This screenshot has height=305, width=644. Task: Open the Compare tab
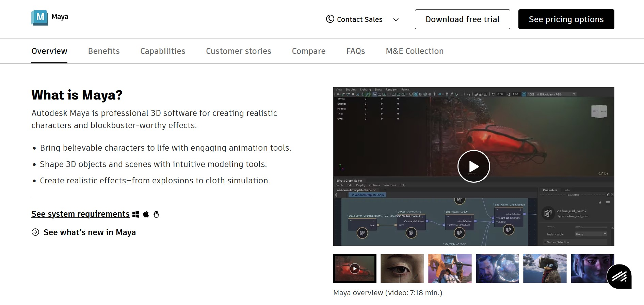click(309, 51)
